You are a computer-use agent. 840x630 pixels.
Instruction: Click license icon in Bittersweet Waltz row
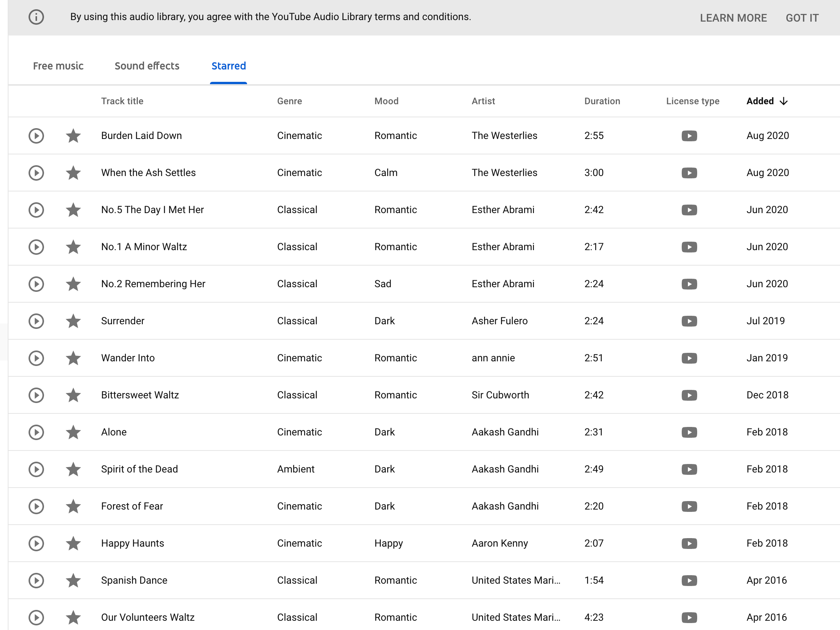(689, 395)
